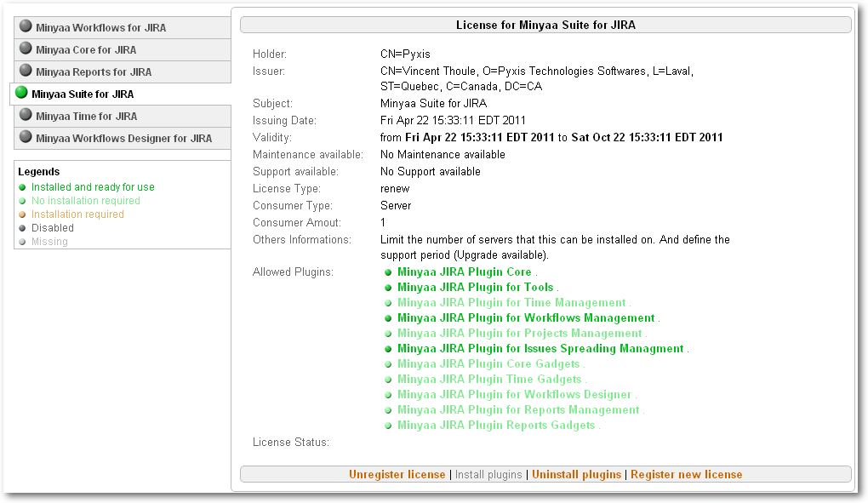Click the Unregister license link
This screenshot has height=503, width=868.
pos(397,475)
